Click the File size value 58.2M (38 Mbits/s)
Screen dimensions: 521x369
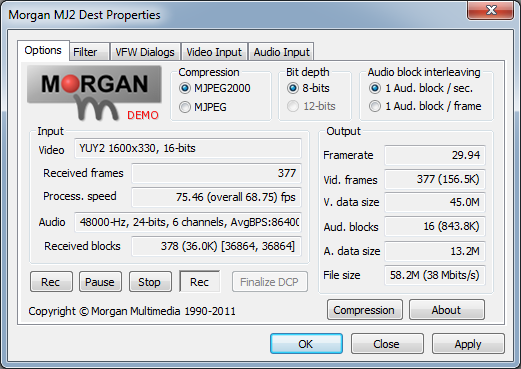[435, 275]
